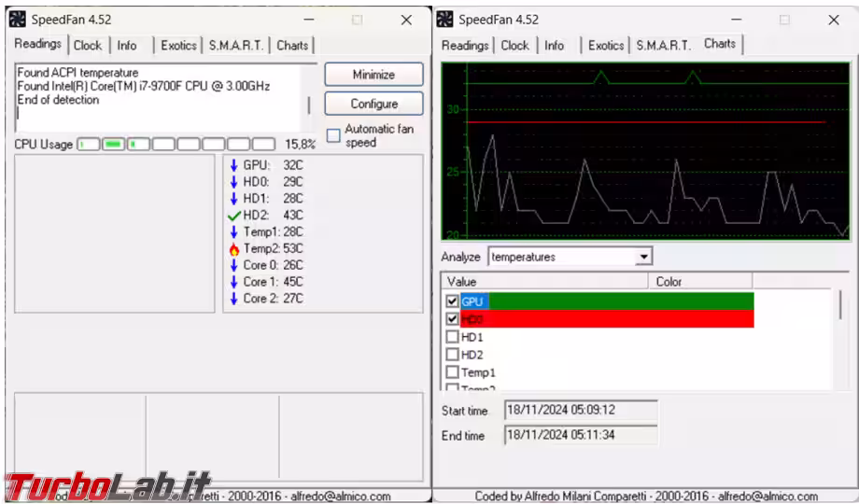Click the down arrow icon beside Temp1
859x504 pixels.
(x=234, y=231)
